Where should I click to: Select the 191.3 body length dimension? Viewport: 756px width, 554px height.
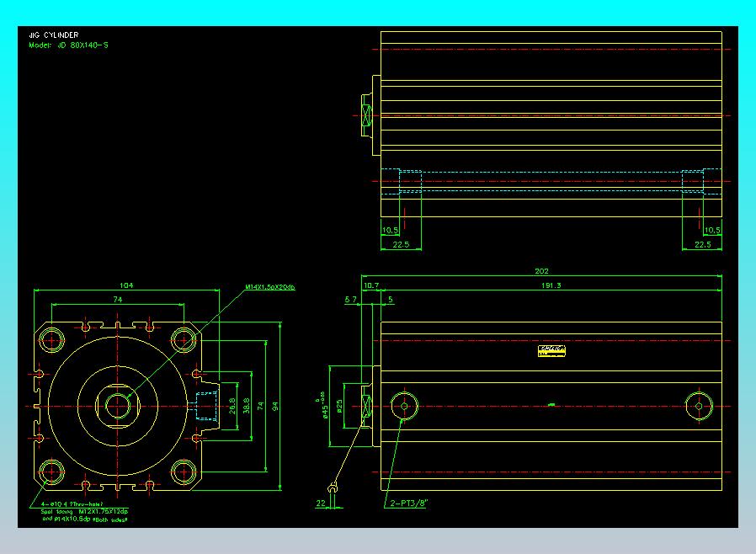coord(551,285)
